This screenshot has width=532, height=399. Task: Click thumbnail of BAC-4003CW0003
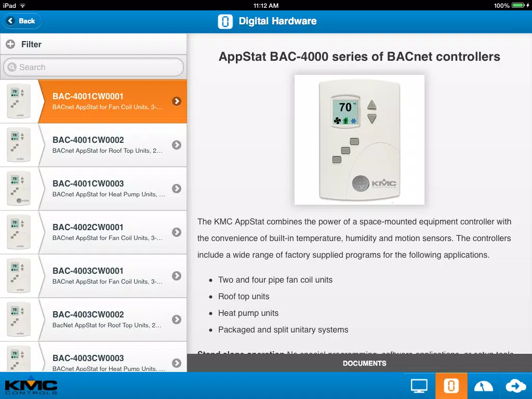click(x=19, y=358)
